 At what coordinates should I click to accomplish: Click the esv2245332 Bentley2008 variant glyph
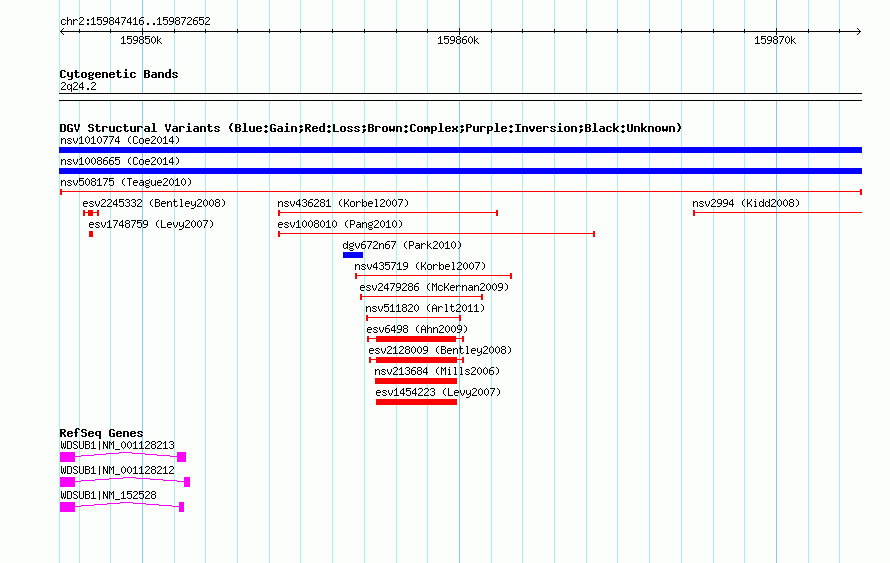pos(91,213)
